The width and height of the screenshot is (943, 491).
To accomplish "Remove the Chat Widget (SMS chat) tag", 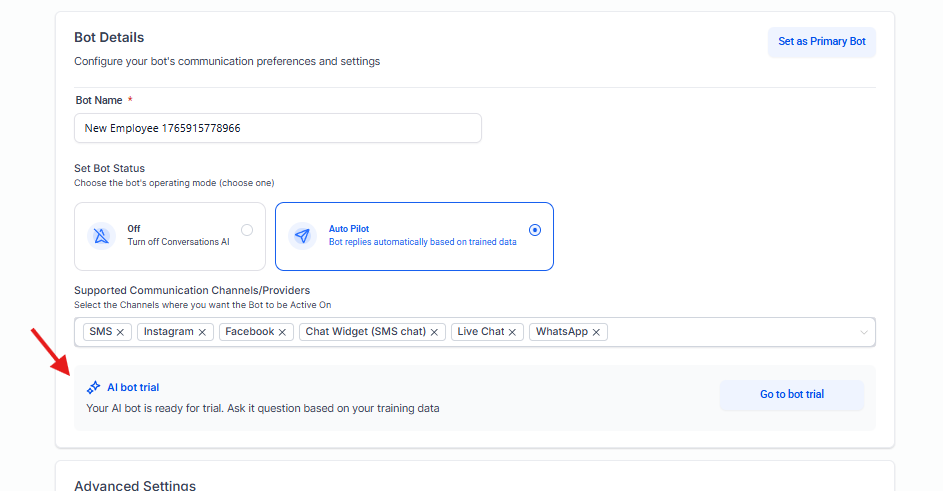I will pyautogui.click(x=435, y=332).
